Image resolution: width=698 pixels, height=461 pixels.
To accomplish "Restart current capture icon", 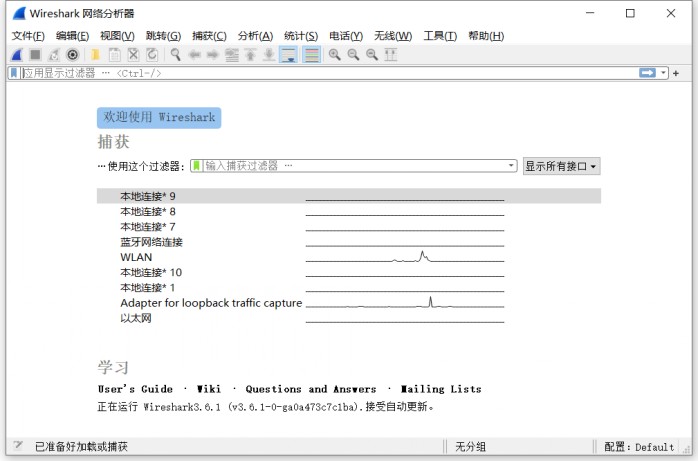I will (x=54, y=55).
